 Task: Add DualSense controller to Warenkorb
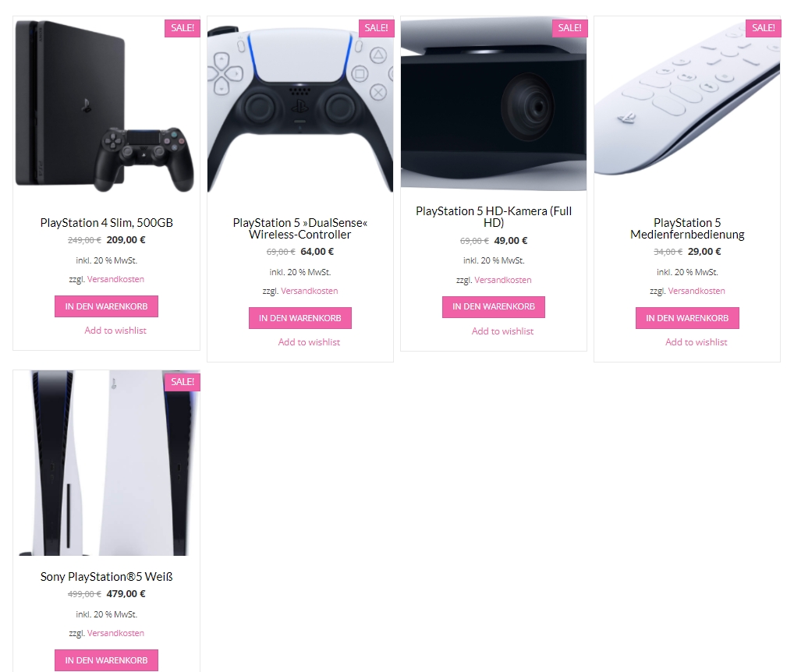coord(300,318)
